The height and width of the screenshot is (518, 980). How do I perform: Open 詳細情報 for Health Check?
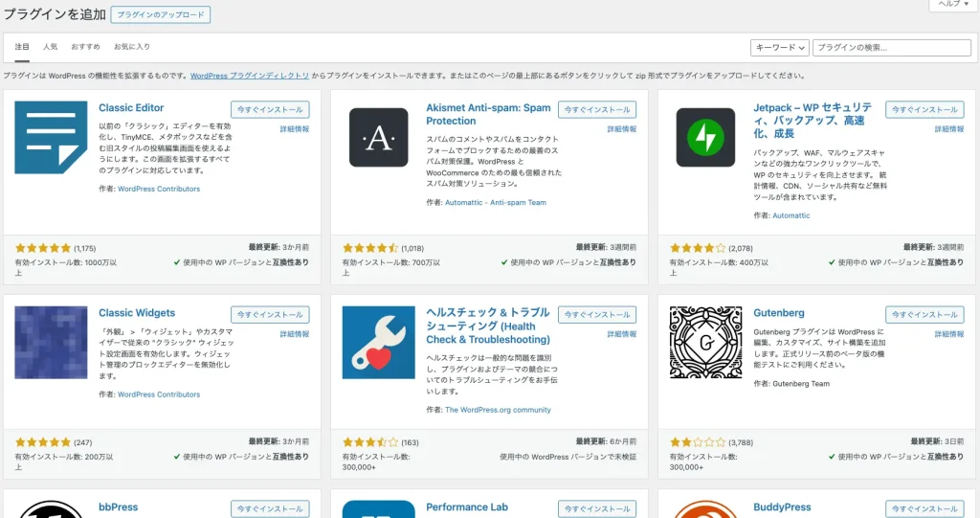(x=622, y=334)
